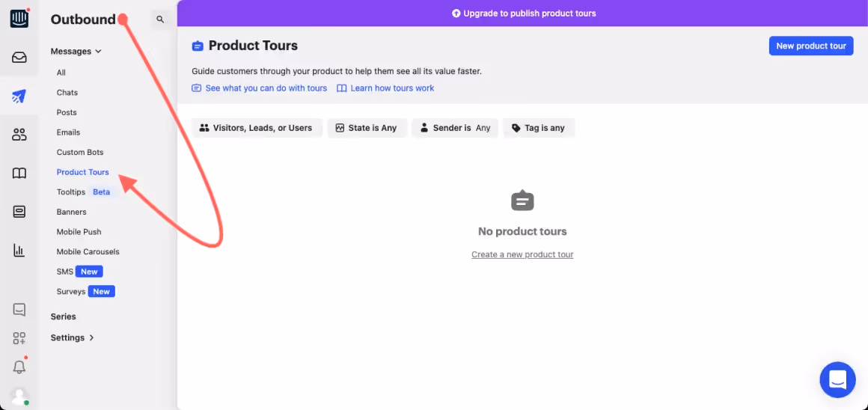Collapse the Messages section chevron
868x410 pixels.
click(99, 52)
